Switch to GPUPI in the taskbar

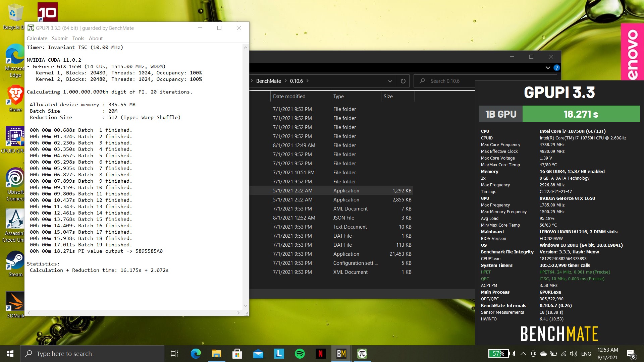pyautogui.click(x=362, y=354)
